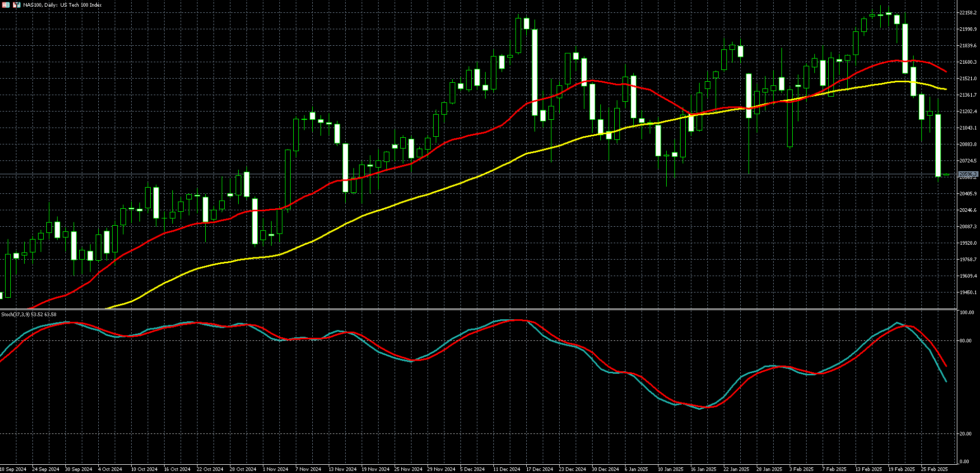The height and width of the screenshot is (473, 980).
Task: Click the One Click Trading panel icon
Action: coord(6,5)
